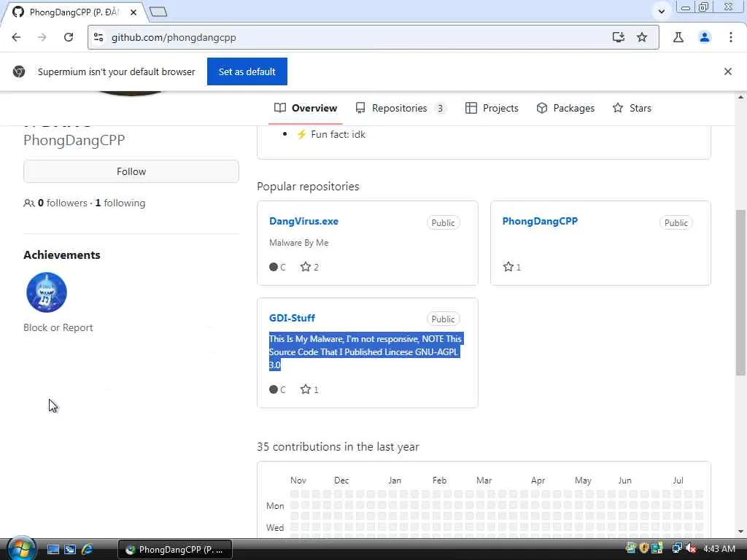
Task: Open the Stars tab
Action: (632, 108)
